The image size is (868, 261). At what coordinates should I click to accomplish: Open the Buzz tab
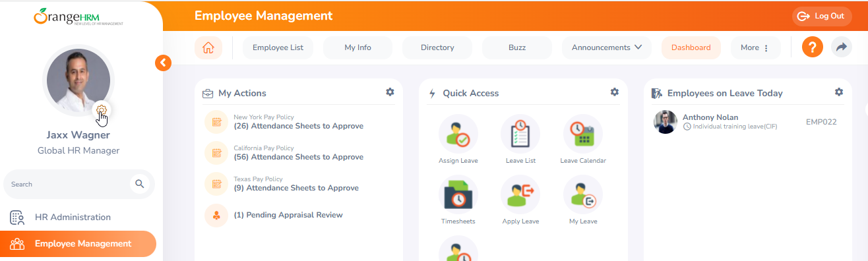point(517,47)
